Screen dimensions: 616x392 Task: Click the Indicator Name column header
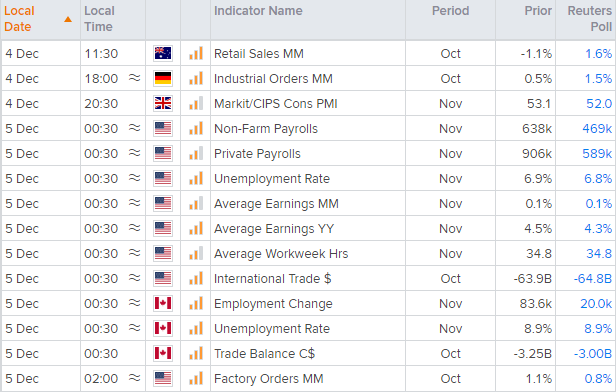click(258, 11)
